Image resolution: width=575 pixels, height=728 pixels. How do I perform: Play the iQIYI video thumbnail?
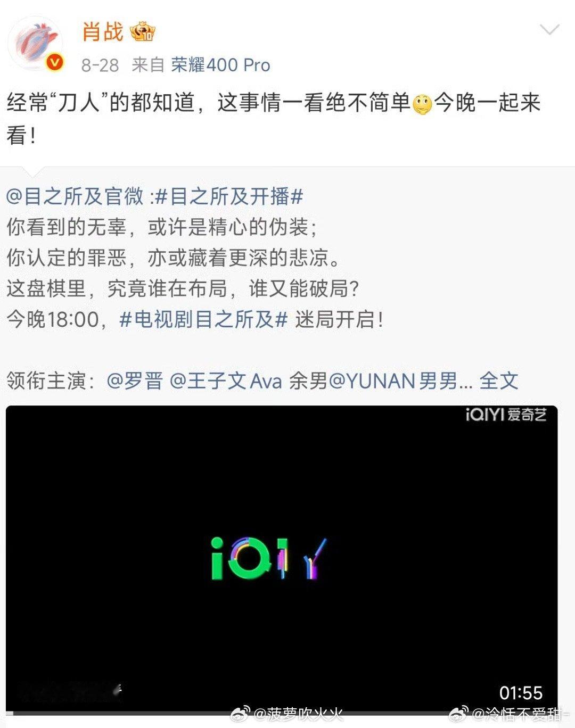[282, 559]
